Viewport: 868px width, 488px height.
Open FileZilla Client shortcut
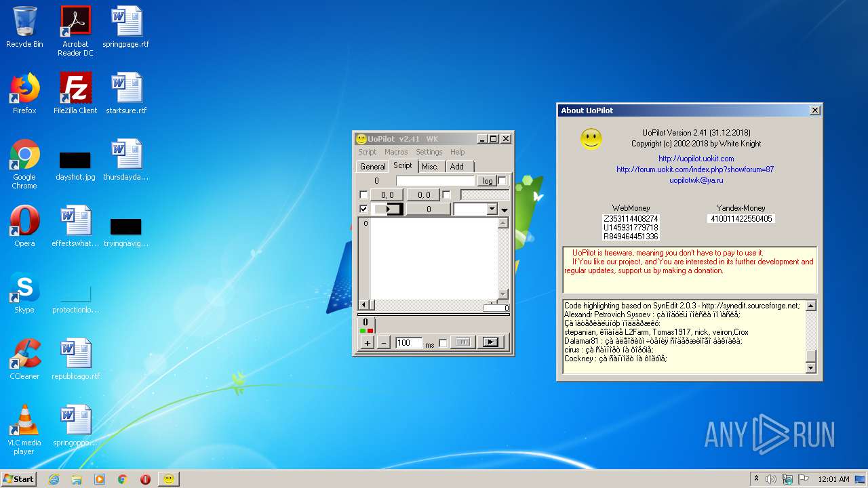coord(75,94)
